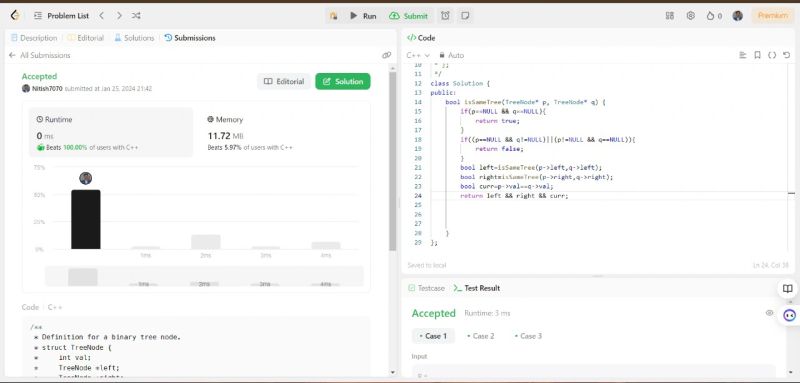The height and width of the screenshot is (383, 800).
Task: Copy submission link icon
Action: point(386,55)
